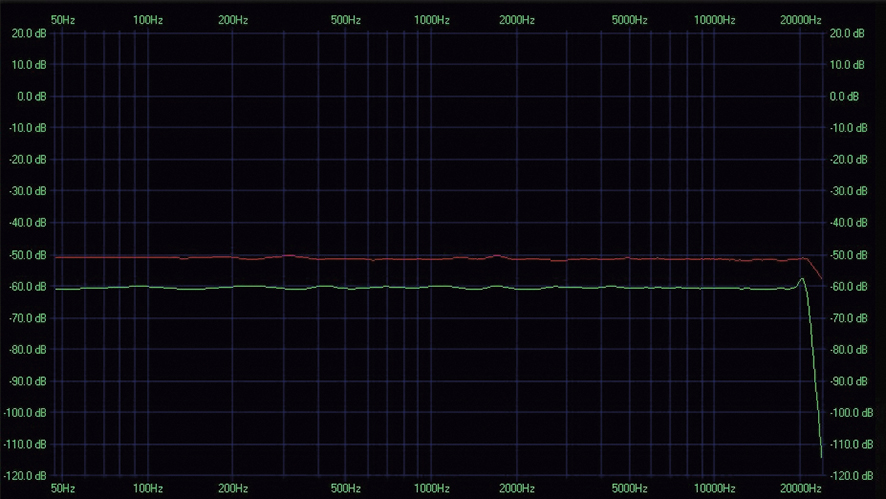
Task: Select the -110.0 dB label on left axis
Action: point(25,444)
